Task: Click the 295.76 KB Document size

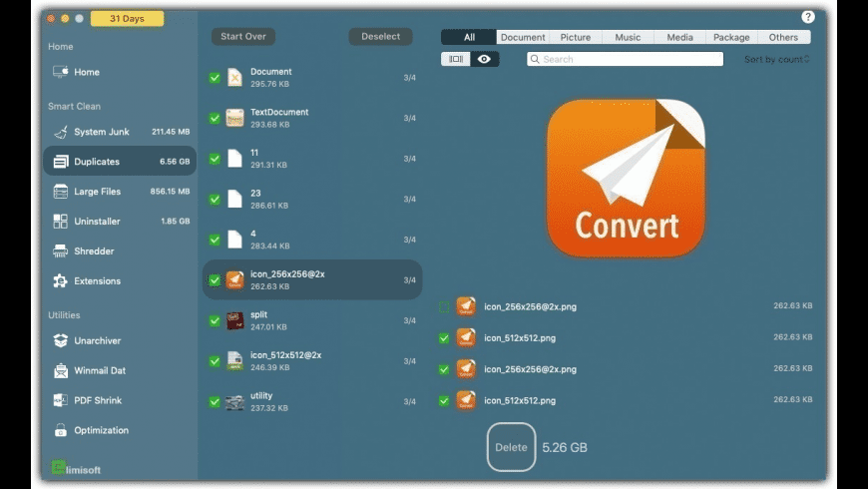Action: (269, 84)
